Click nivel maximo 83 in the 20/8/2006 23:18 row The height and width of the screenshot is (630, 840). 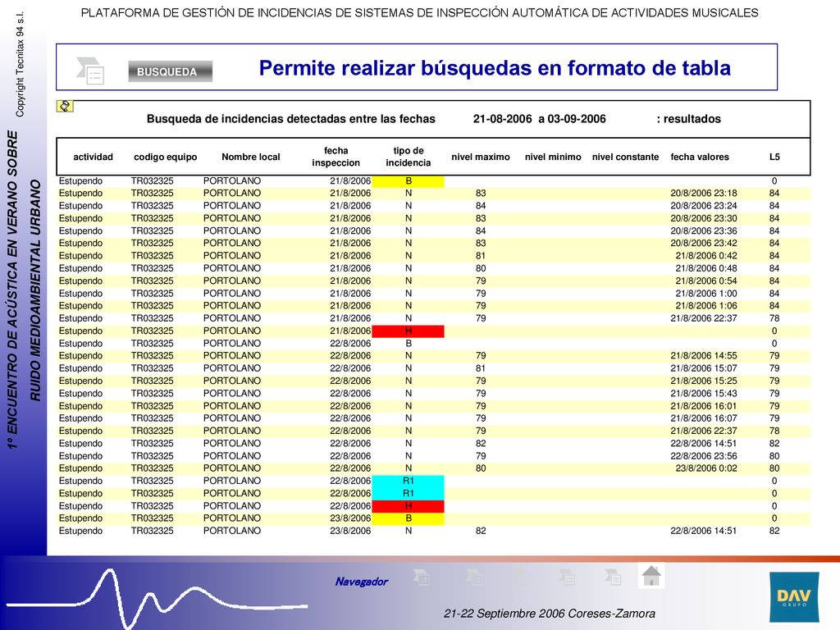tap(481, 194)
